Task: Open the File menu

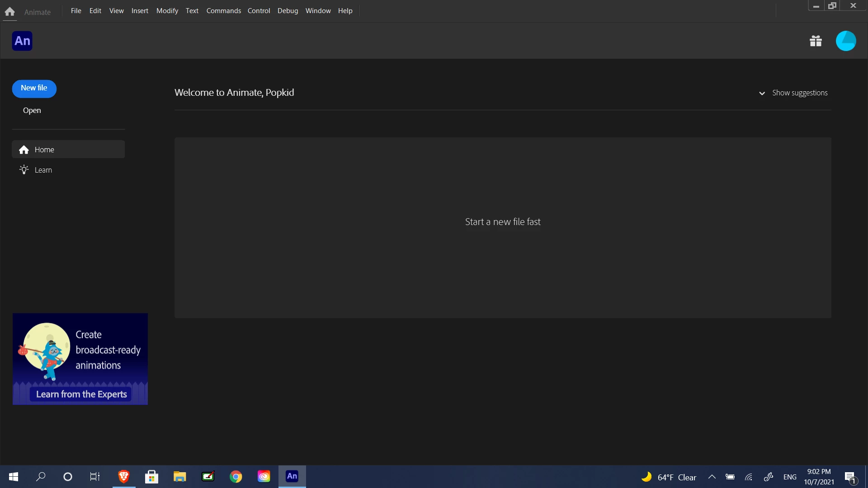Action: [x=76, y=11]
